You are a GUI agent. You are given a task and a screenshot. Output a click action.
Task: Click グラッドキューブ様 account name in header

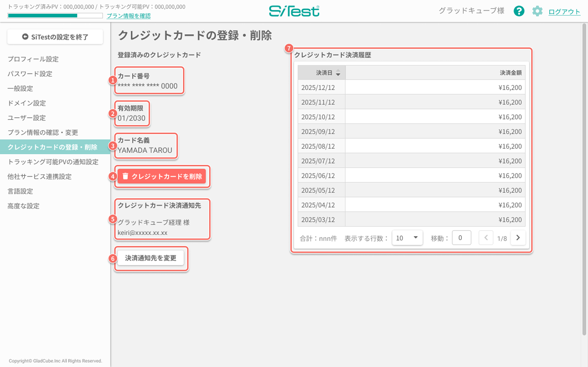[x=471, y=11]
